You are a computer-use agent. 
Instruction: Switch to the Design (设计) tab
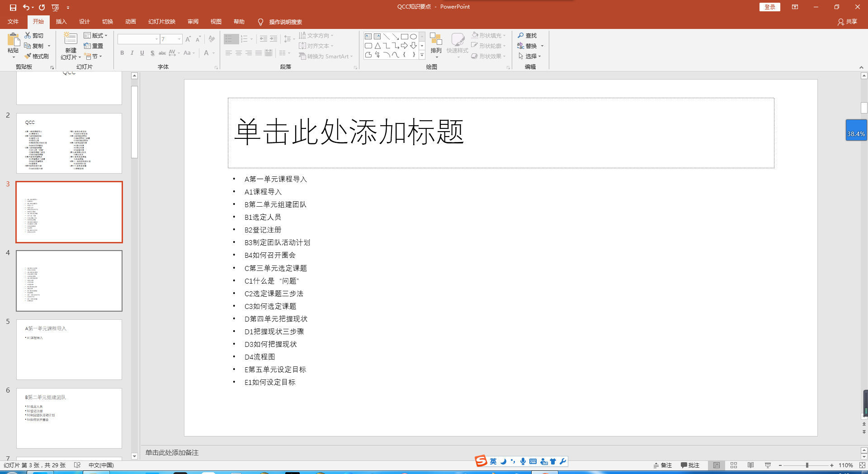point(84,21)
